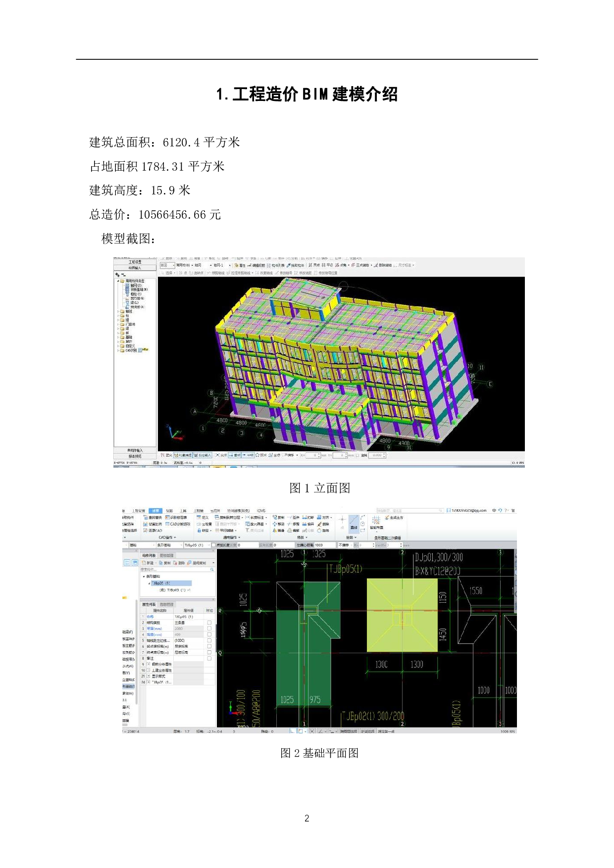
Task: Click the search magnifier in component list
Action: (x=212, y=570)
